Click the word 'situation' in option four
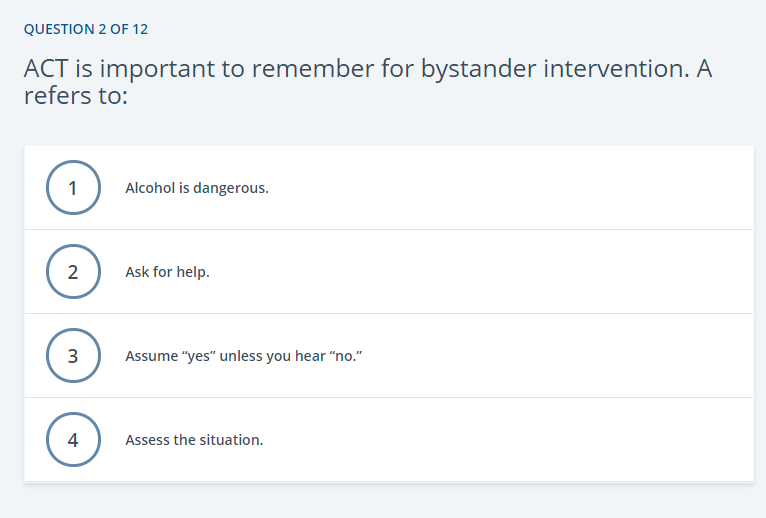The height and width of the screenshot is (518, 766). (x=229, y=440)
